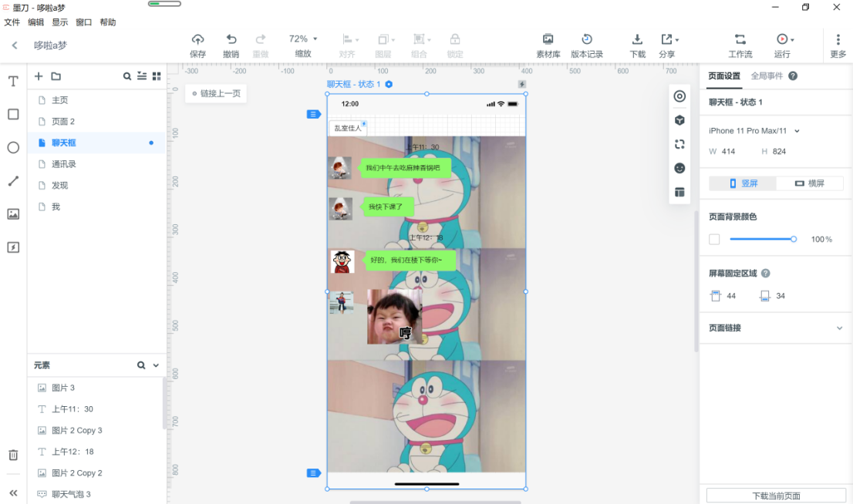Click the Download toolbar icon

coord(637,45)
